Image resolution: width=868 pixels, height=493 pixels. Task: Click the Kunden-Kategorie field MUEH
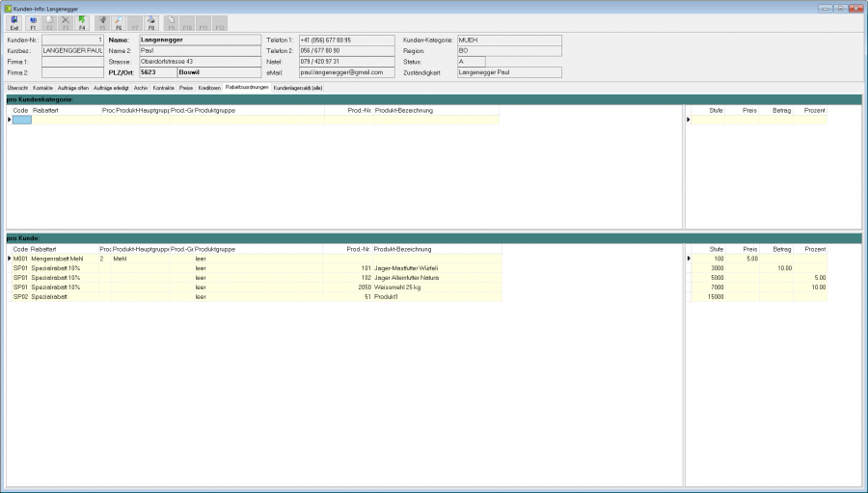pyautogui.click(x=509, y=40)
